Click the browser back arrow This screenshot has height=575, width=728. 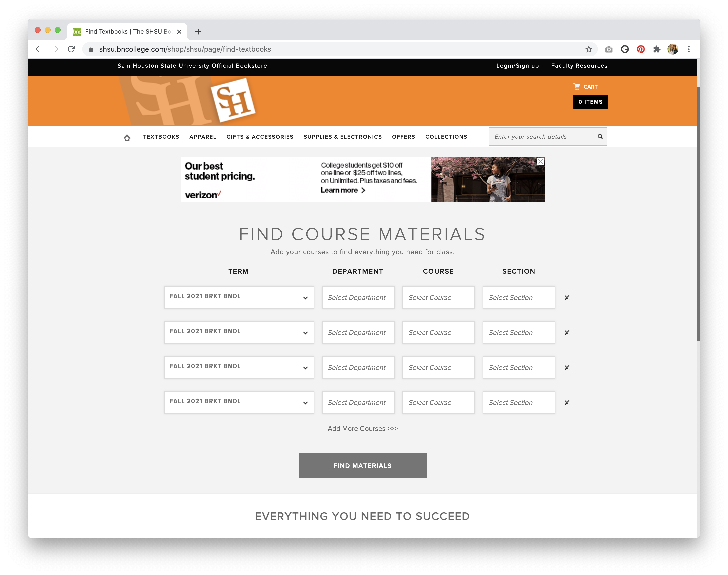pyautogui.click(x=39, y=49)
